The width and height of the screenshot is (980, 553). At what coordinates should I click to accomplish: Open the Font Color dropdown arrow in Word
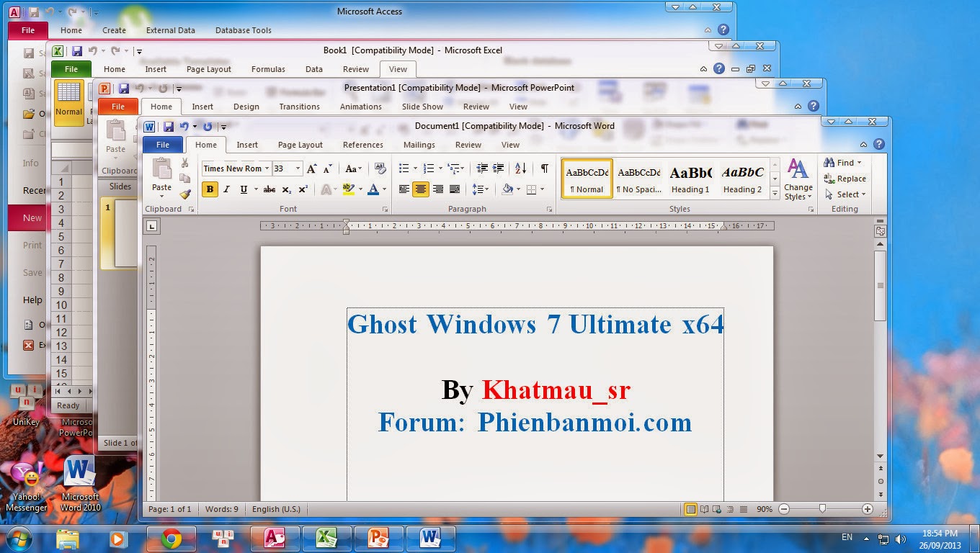coord(384,189)
